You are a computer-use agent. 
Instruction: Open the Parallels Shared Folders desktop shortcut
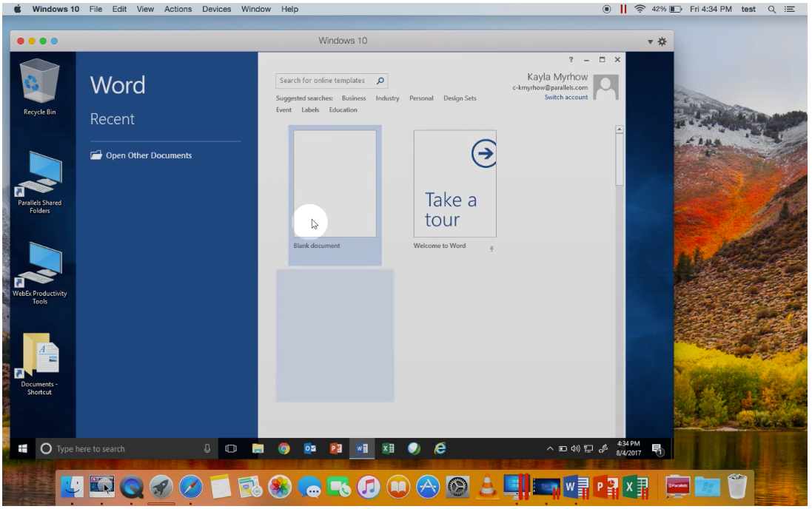pos(39,182)
